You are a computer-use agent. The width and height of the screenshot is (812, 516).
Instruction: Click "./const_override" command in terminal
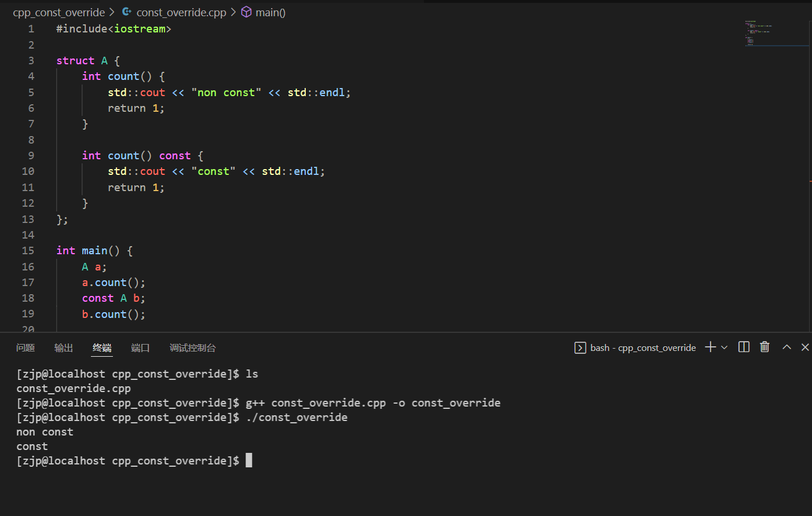(x=297, y=418)
